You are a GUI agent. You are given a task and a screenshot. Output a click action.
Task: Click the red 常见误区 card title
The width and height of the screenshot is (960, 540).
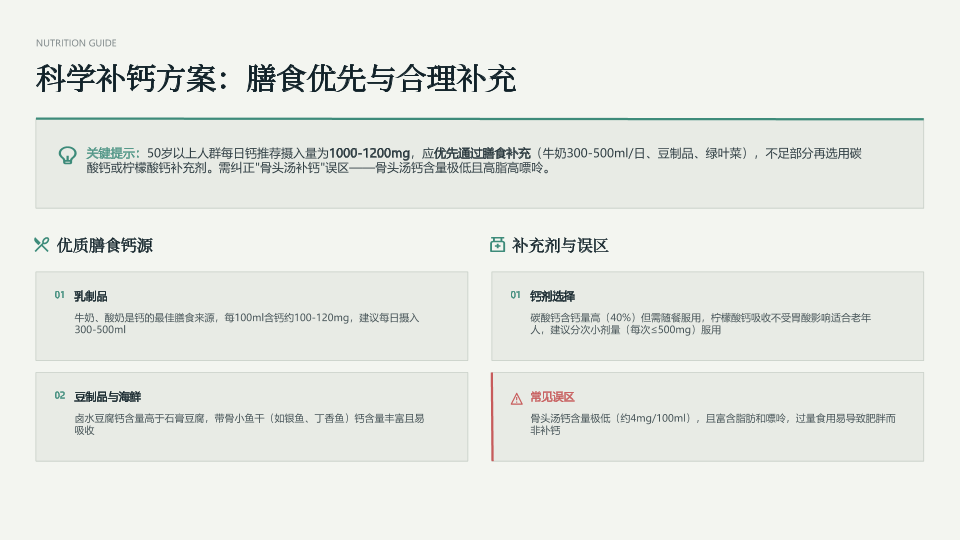(x=552, y=397)
